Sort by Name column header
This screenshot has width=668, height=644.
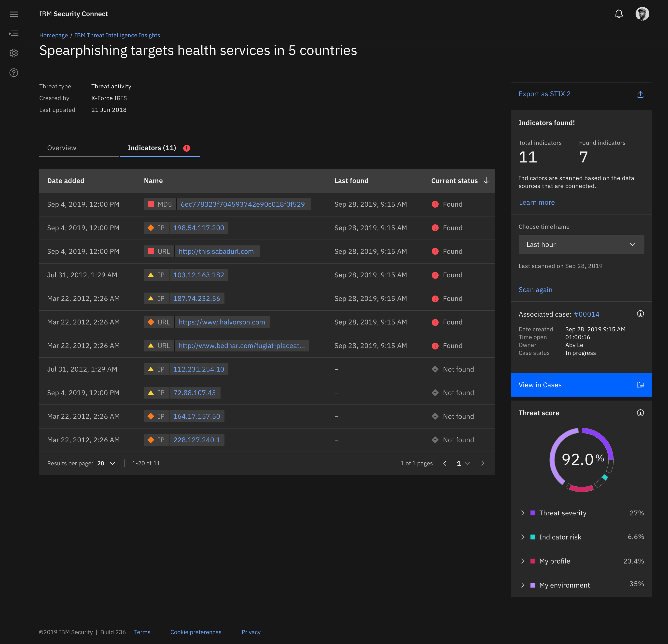coord(153,181)
